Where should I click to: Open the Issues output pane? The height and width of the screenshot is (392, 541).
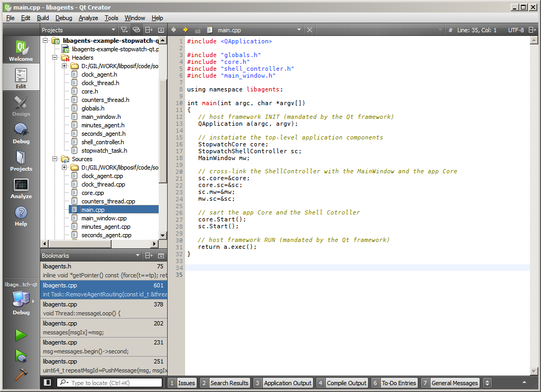coord(186,383)
